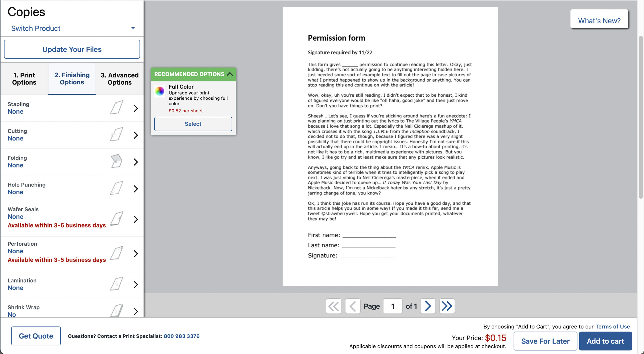The height and width of the screenshot is (354, 644).
Task: Open the Switch Product dropdown
Action: coord(72,27)
